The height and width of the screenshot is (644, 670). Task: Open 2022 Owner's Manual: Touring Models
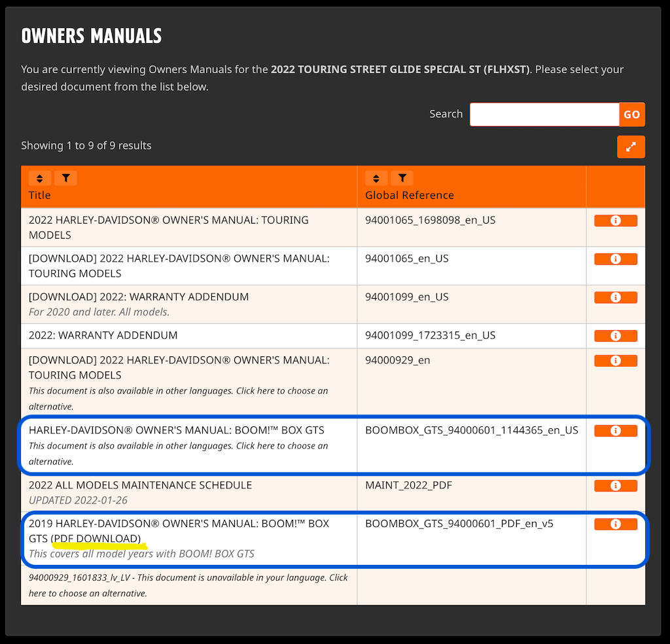[168, 228]
